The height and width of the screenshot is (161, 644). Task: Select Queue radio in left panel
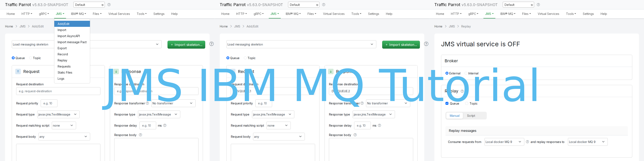[x=13, y=58]
